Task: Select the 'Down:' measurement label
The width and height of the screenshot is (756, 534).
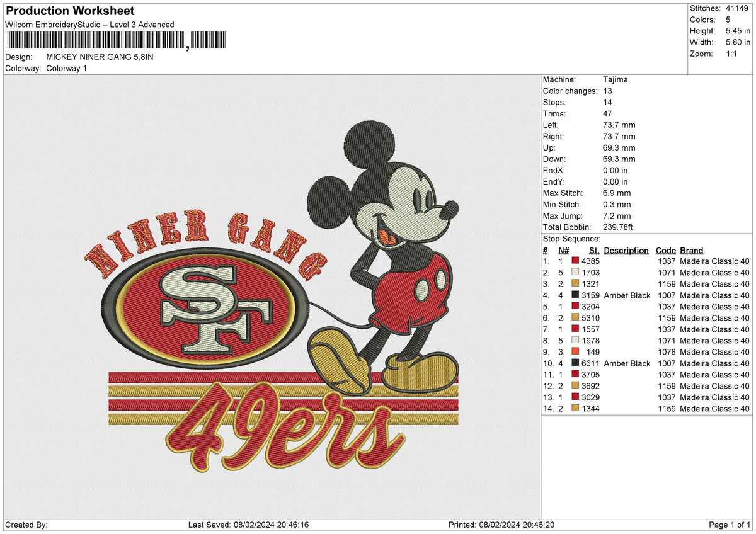Action: (x=554, y=159)
